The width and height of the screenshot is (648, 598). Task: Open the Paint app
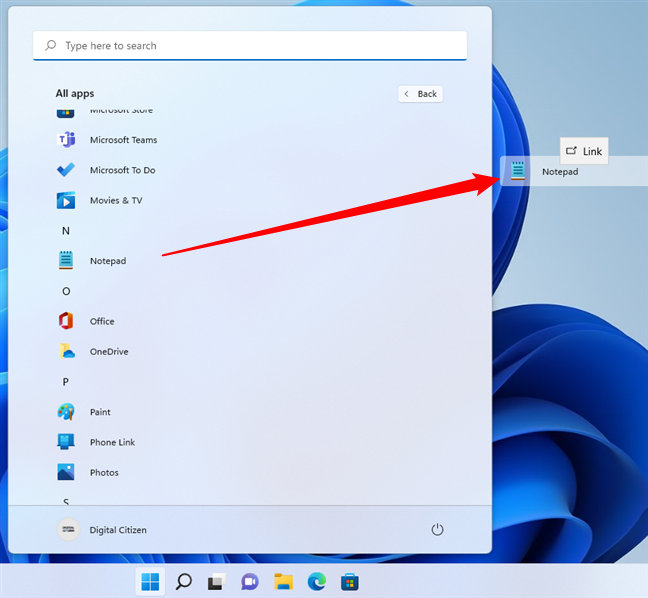(x=99, y=412)
